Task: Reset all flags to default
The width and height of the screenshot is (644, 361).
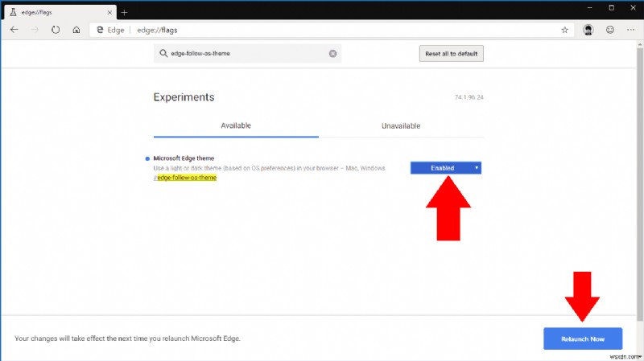Action: click(x=452, y=53)
